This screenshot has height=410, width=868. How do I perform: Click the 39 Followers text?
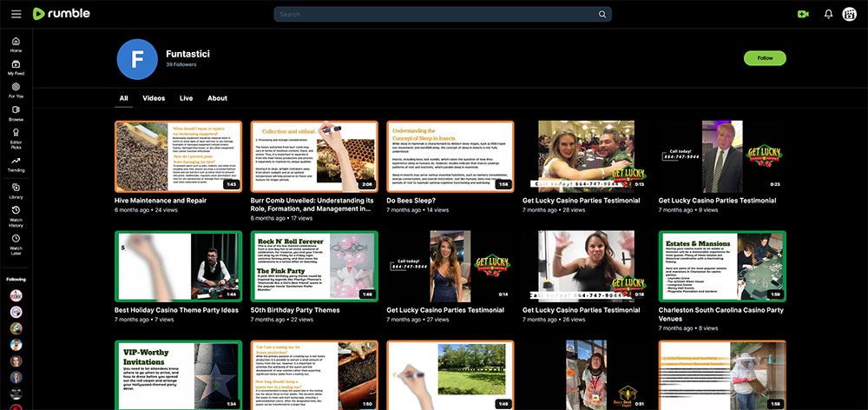pyautogui.click(x=181, y=65)
